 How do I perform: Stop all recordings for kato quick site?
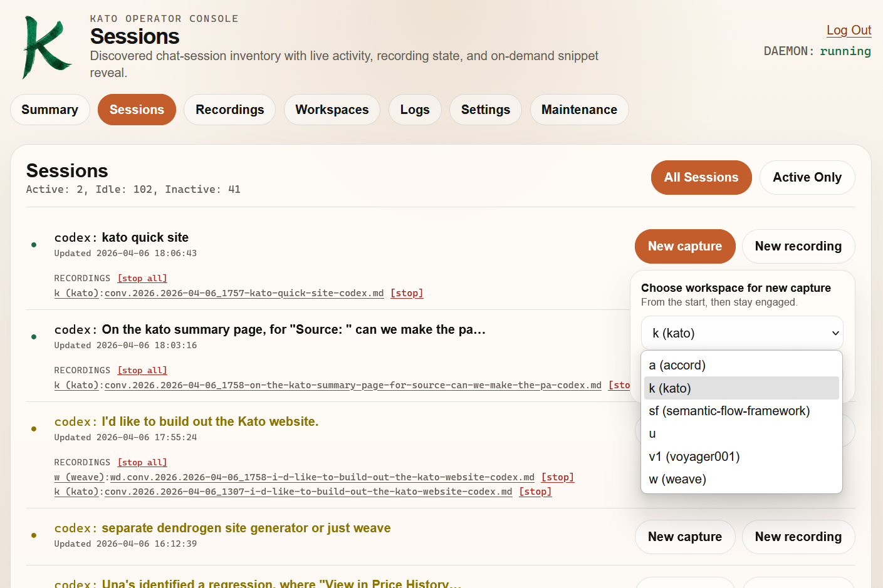point(142,278)
